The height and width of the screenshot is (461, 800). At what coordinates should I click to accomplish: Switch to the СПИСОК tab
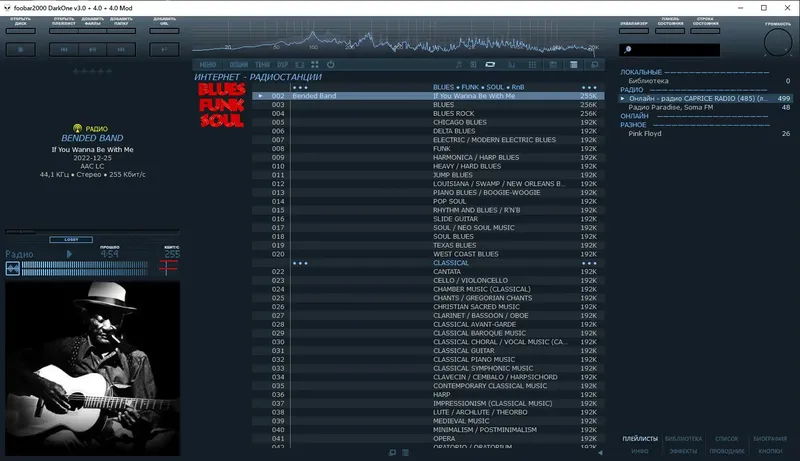pyautogui.click(x=727, y=439)
